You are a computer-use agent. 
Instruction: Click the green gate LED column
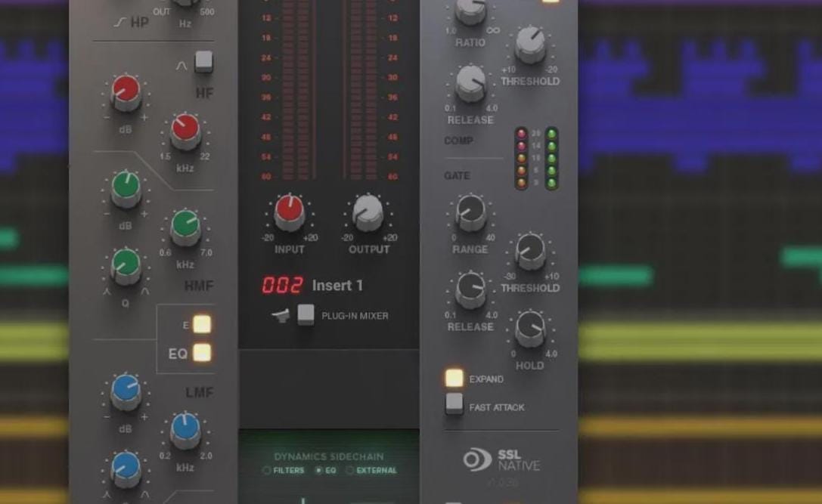pos(551,158)
